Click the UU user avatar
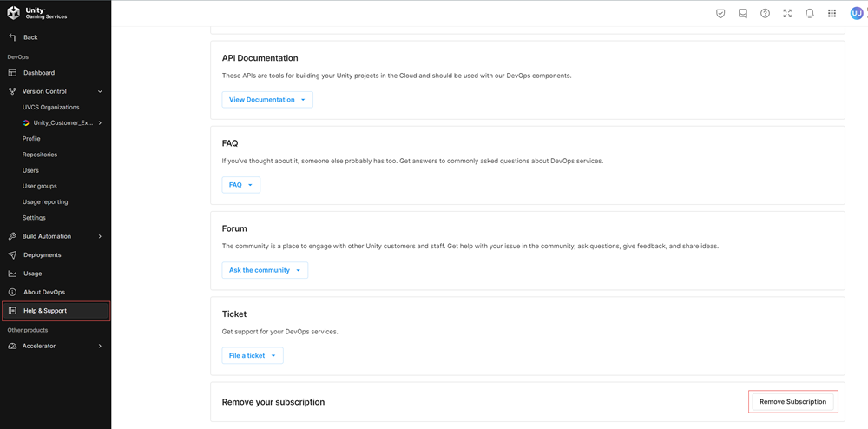Screen dimensions: 868x429 tap(857, 13)
